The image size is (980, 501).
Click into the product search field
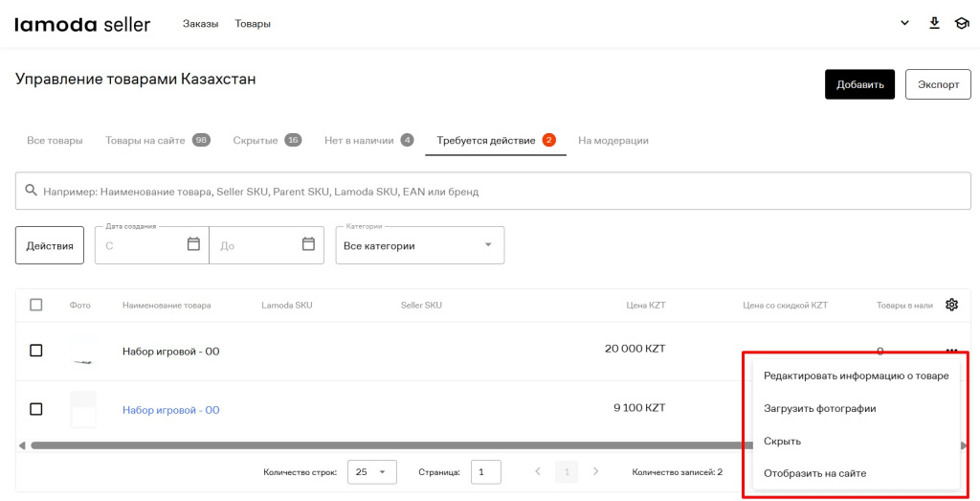498,192
